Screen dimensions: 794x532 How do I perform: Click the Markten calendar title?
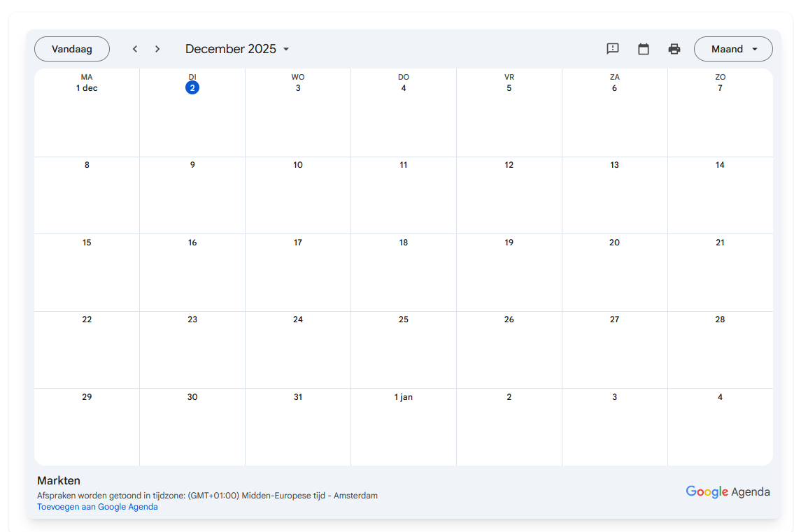click(x=59, y=480)
